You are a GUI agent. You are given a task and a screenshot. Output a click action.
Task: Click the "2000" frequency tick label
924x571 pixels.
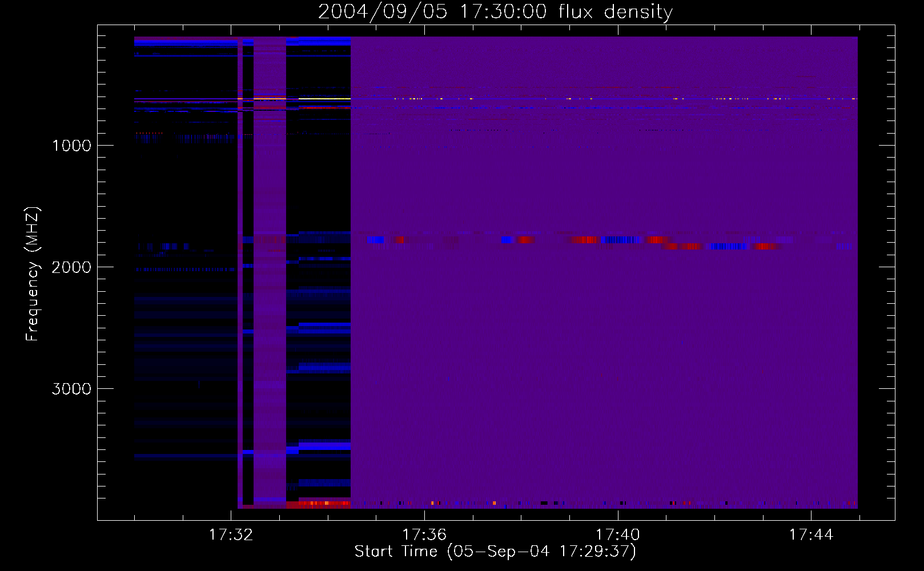pyautogui.click(x=71, y=267)
